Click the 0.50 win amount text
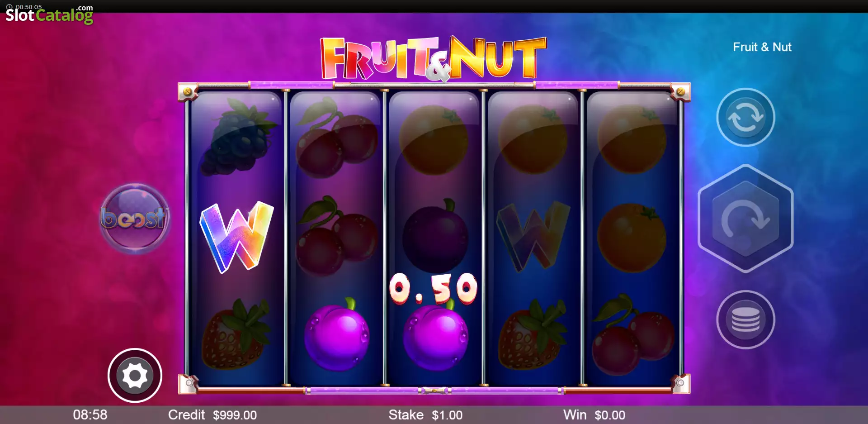868x424 pixels. click(x=433, y=288)
